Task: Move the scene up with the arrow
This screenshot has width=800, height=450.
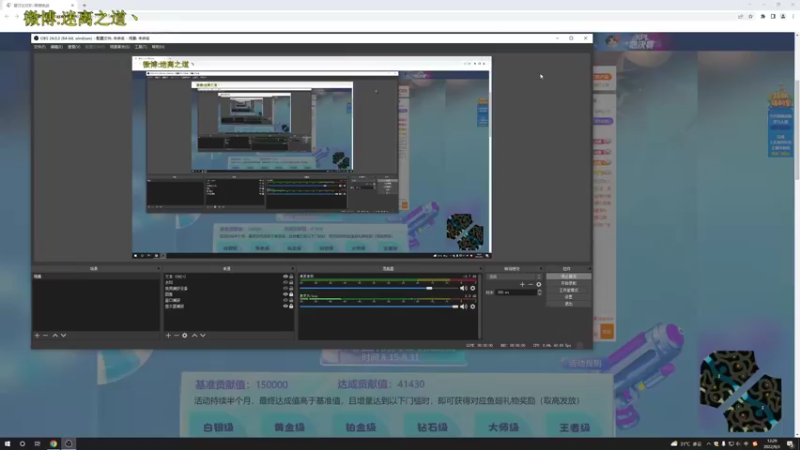Action: point(55,335)
